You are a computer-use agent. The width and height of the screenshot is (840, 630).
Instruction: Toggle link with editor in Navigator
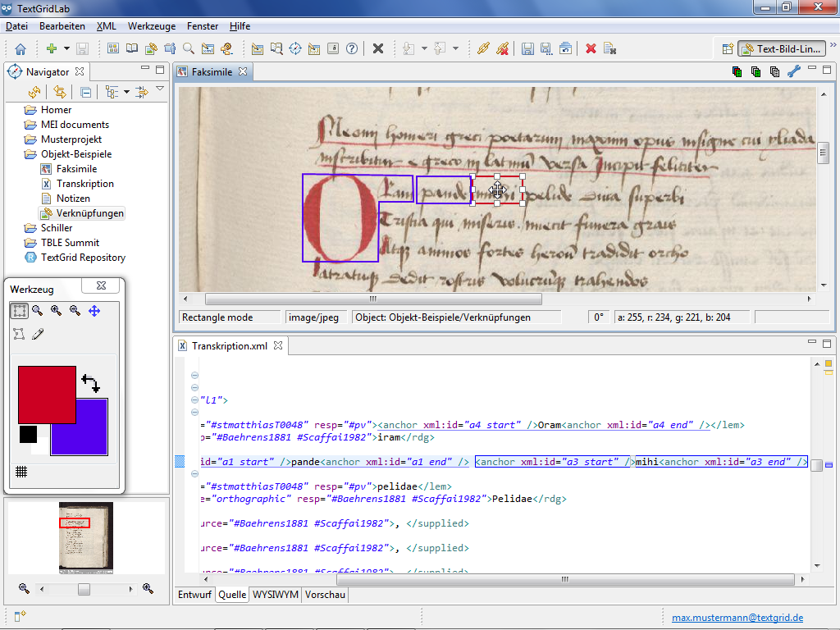pyautogui.click(x=59, y=92)
